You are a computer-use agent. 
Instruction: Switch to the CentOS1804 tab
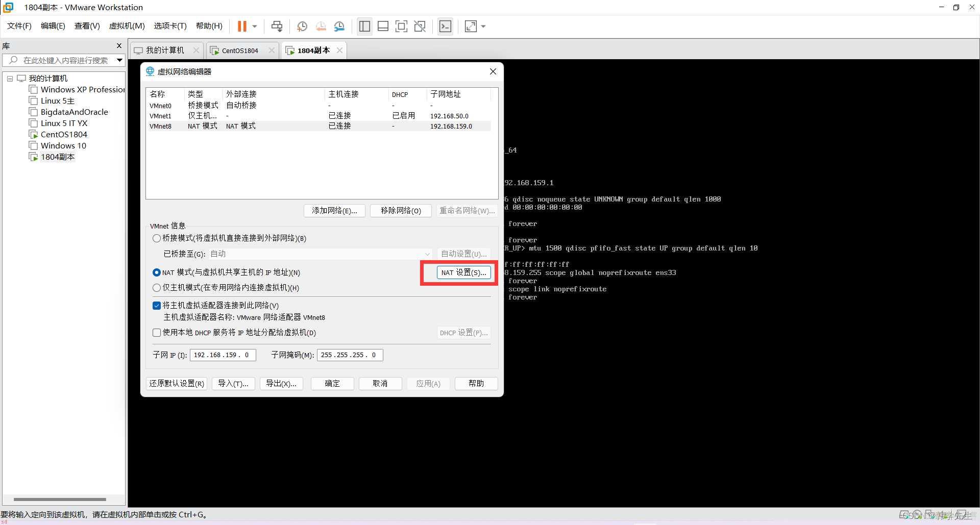240,51
